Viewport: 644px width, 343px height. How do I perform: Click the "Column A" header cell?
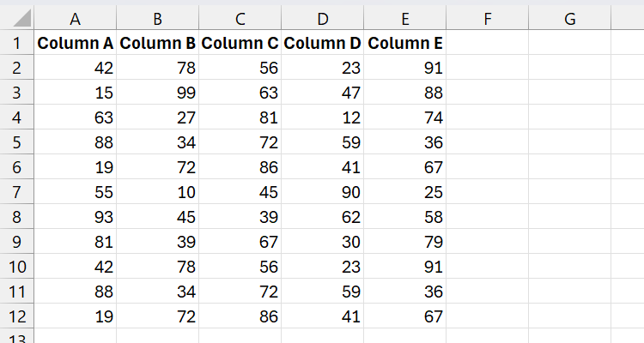coord(76,43)
